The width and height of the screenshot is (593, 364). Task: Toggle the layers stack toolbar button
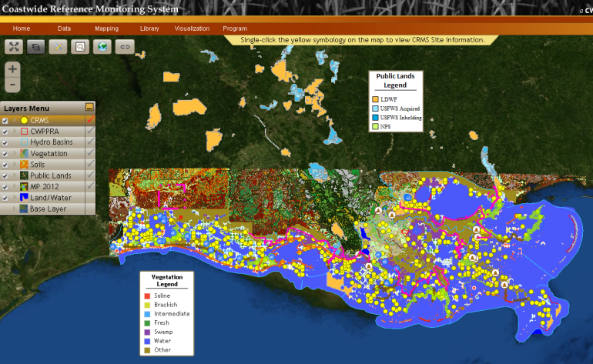36,47
